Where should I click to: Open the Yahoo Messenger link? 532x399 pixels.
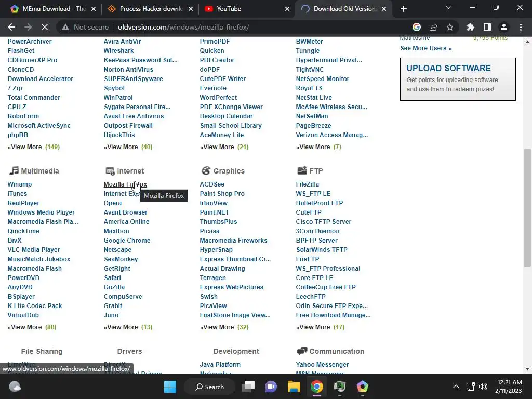[x=322, y=364]
